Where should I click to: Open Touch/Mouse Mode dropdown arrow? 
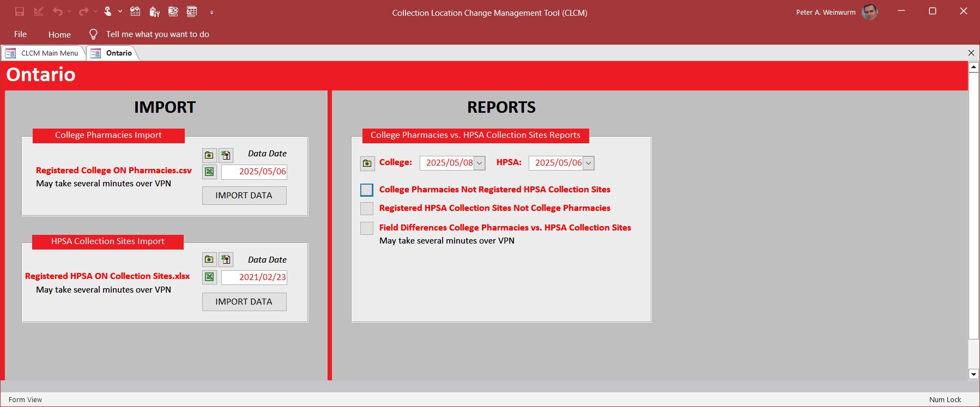pyautogui.click(x=120, y=11)
